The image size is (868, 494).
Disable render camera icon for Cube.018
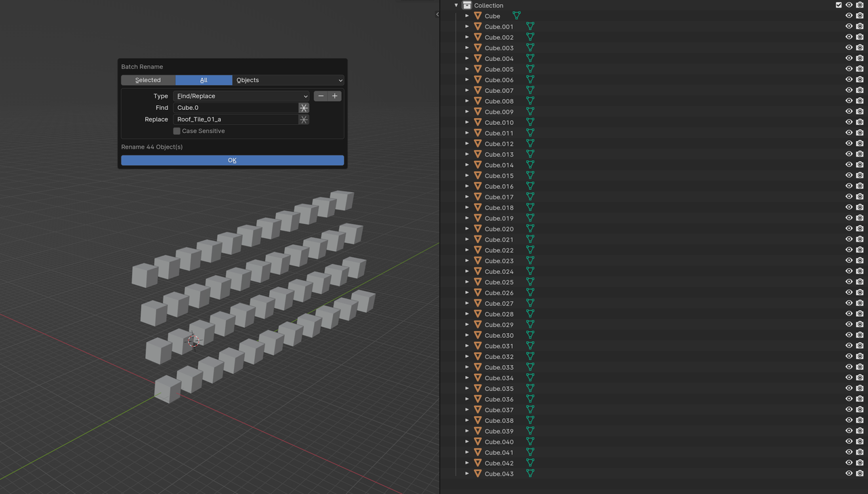[860, 208]
